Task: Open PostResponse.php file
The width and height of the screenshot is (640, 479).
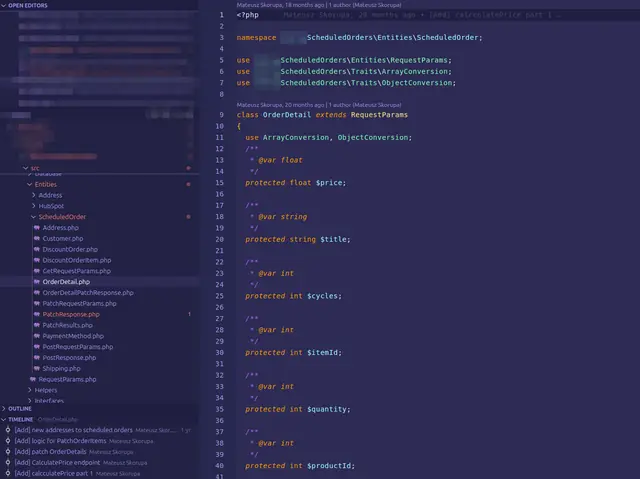Action: (x=69, y=357)
